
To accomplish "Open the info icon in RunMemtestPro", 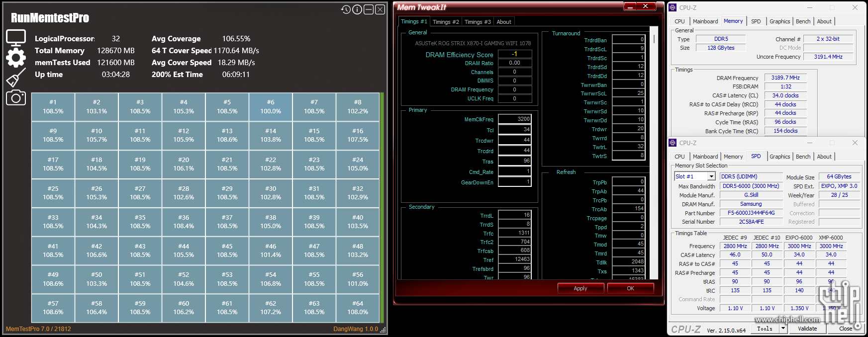I will click(x=357, y=9).
